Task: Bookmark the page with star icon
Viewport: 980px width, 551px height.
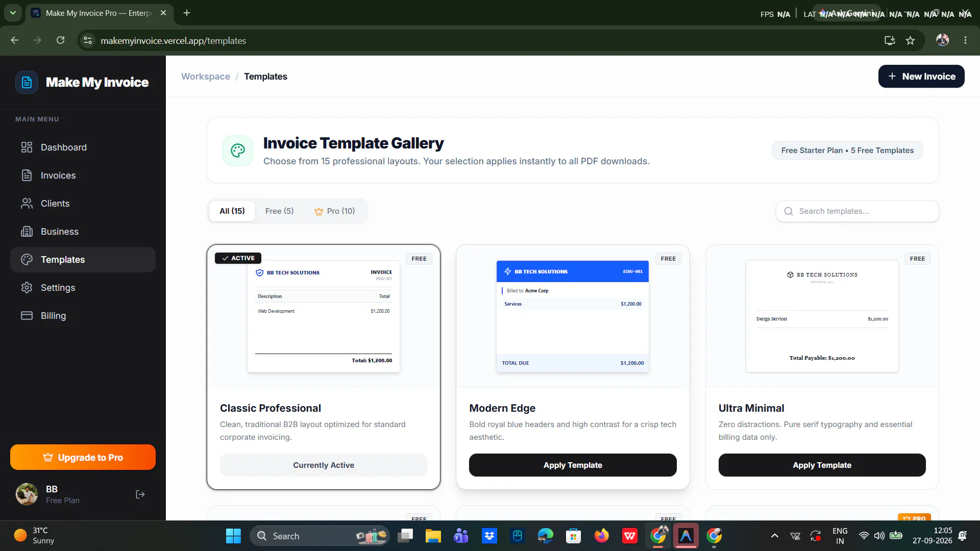Action: 910,40
